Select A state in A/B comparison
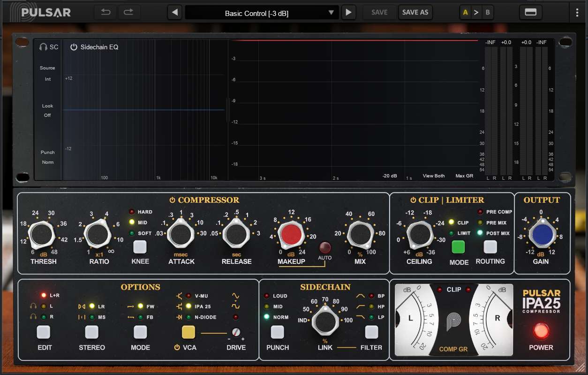The width and height of the screenshot is (588, 375). pyautogui.click(x=465, y=13)
